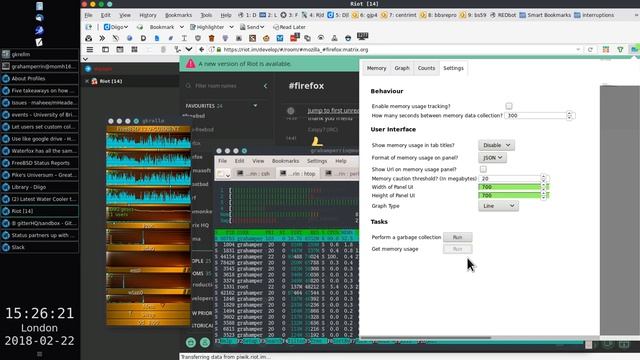Collapse the FAVOURITES section in Riot

click(x=255, y=106)
